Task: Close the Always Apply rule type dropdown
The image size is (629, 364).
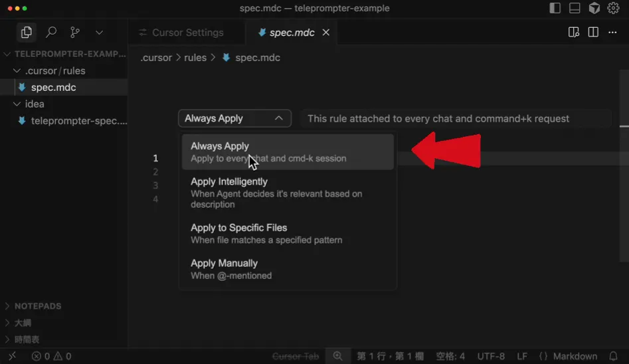Action: (234, 118)
